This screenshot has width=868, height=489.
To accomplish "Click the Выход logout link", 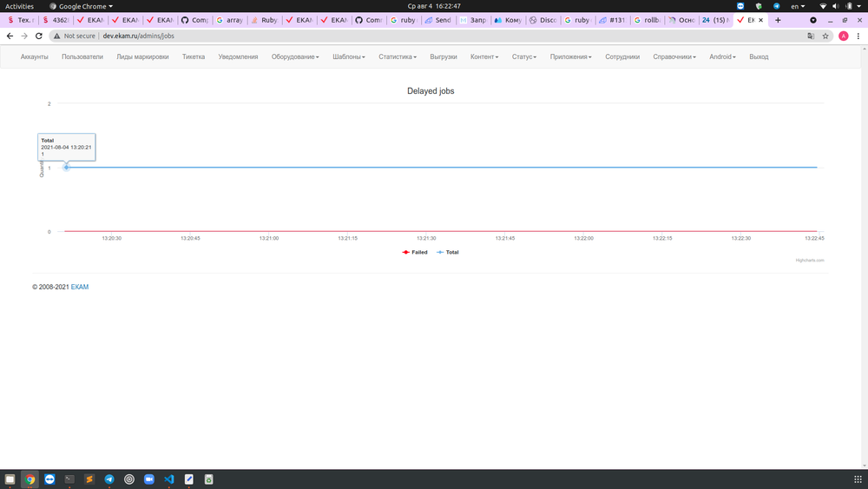I will pos(759,56).
